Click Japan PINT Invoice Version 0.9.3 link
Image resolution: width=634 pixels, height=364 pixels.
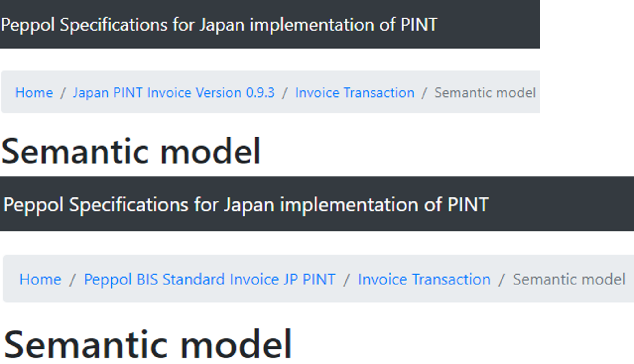click(173, 92)
